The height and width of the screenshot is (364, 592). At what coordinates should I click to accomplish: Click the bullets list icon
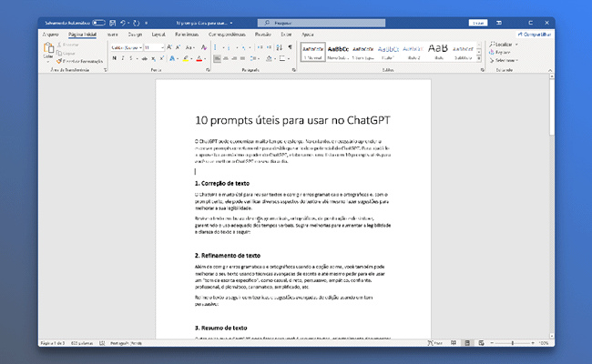(x=216, y=47)
